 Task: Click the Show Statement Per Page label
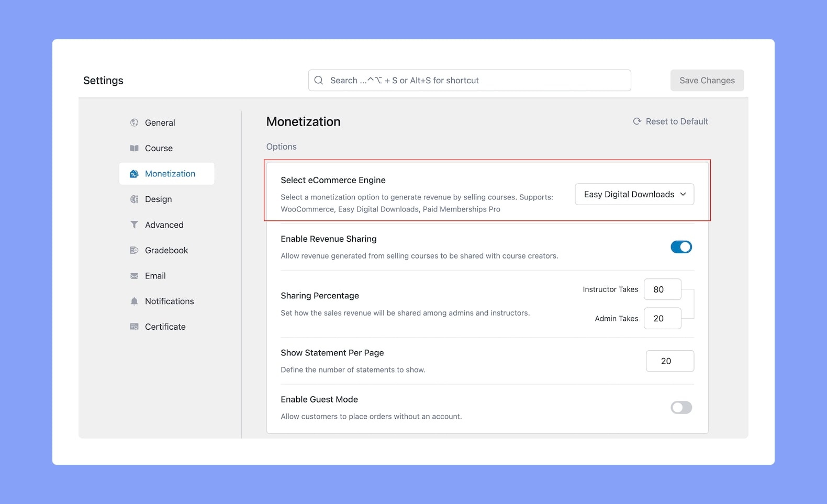click(332, 353)
